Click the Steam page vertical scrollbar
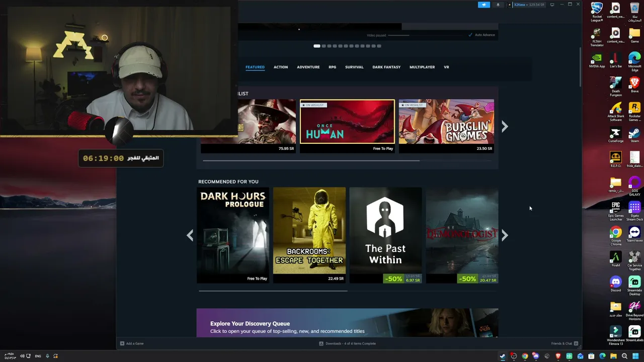 (580, 66)
